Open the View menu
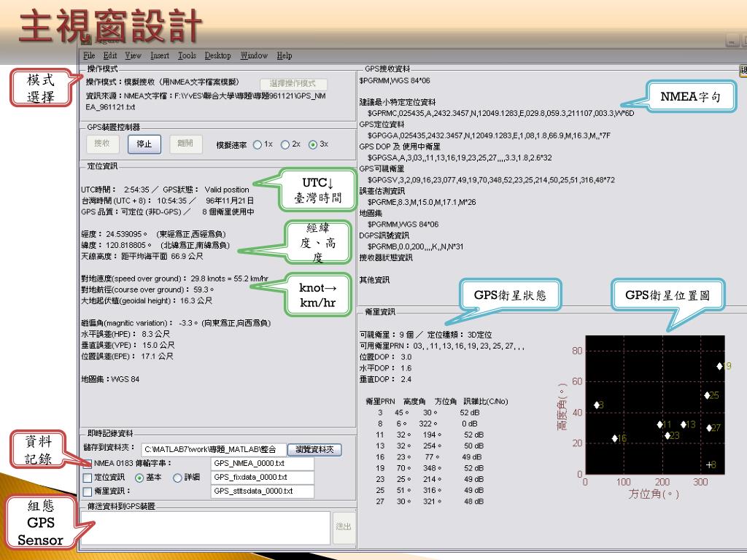747x560 pixels. click(133, 55)
